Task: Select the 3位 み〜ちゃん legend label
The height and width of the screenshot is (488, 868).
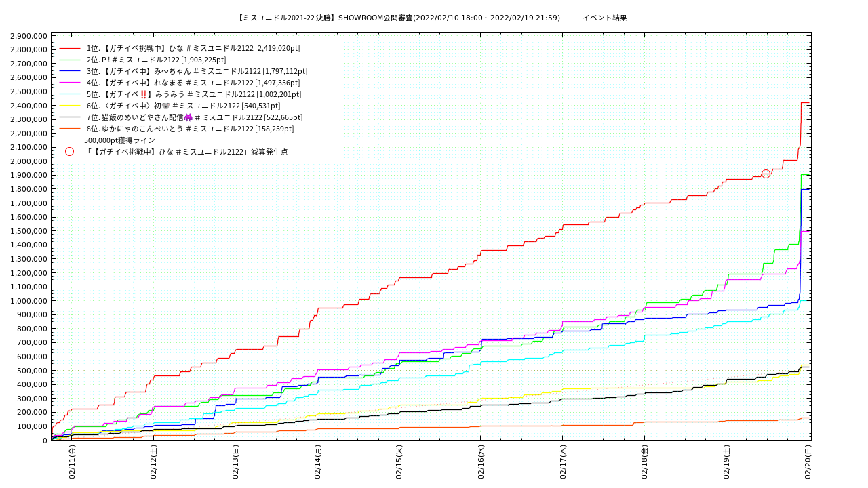Action: click(197, 71)
